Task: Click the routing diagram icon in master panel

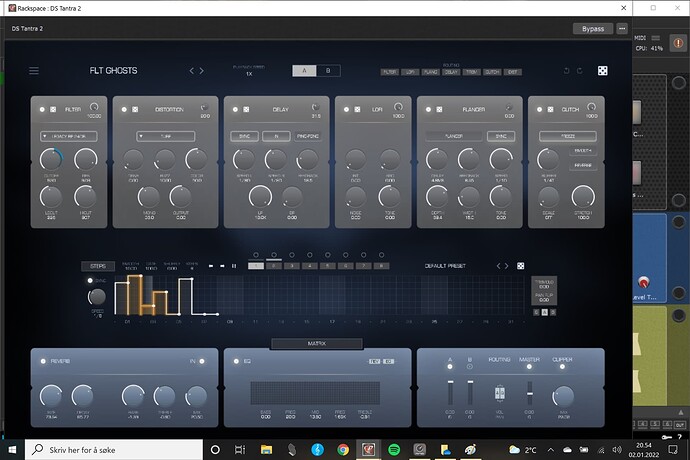Action: coord(499,393)
